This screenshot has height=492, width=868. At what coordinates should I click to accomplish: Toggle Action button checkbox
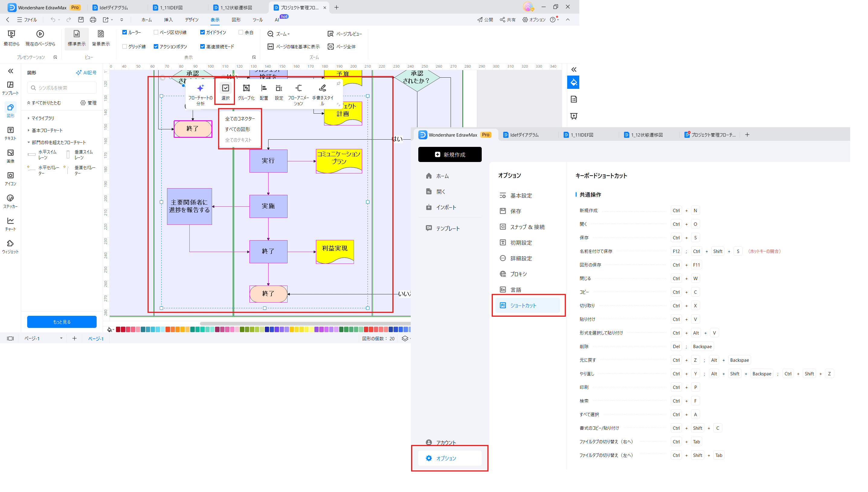[x=156, y=46]
